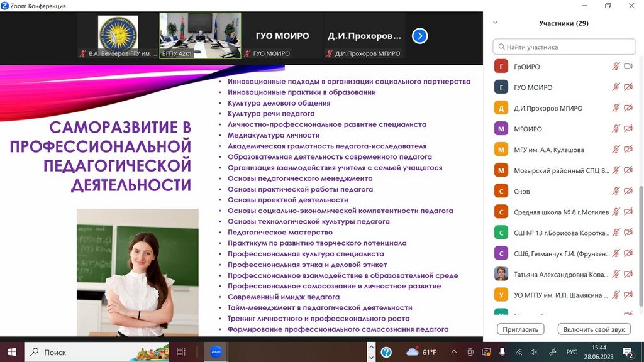Open Task View in the taskbar
The width and height of the screenshot is (644, 362).
tap(181, 352)
